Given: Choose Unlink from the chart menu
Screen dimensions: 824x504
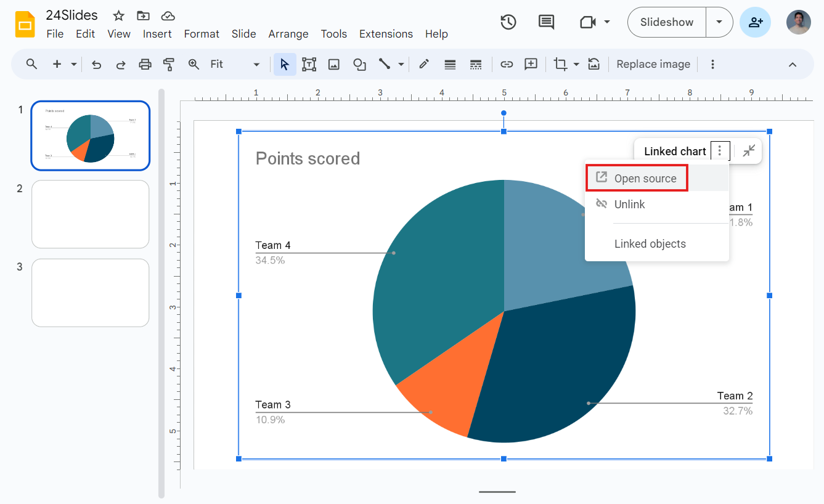Looking at the screenshot, I should (657, 204).
